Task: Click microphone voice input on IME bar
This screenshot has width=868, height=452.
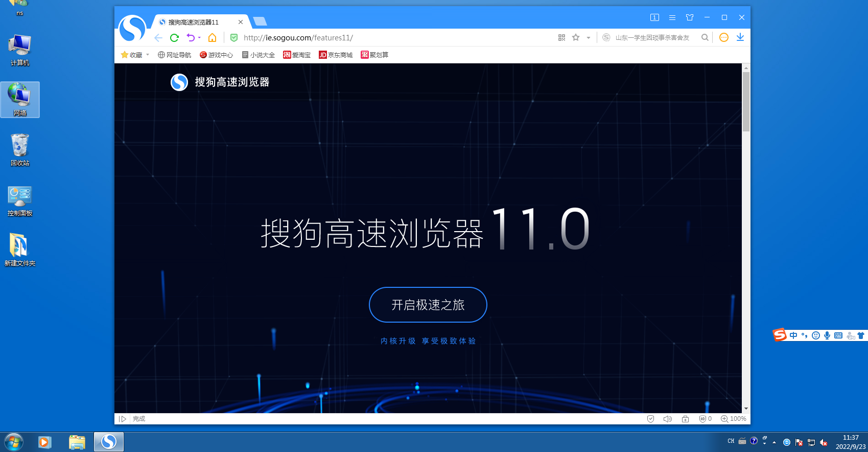Action: pos(827,335)
